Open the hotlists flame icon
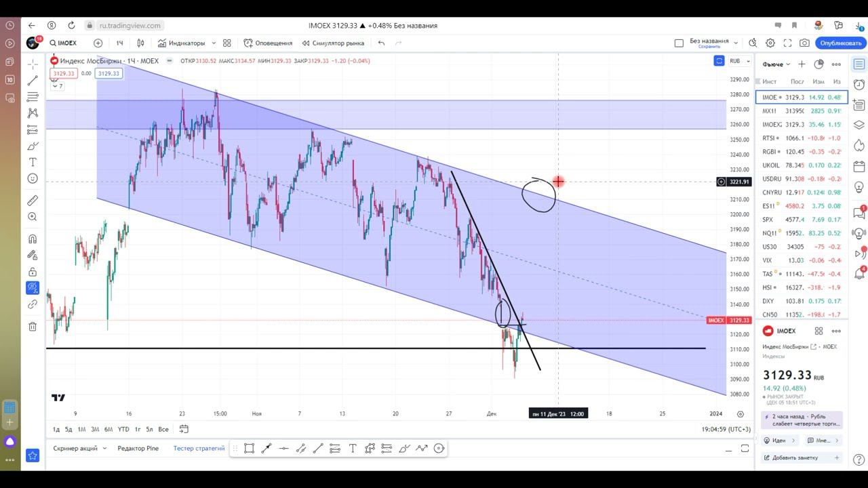The image size is (868, 488). tap(859, 145)
